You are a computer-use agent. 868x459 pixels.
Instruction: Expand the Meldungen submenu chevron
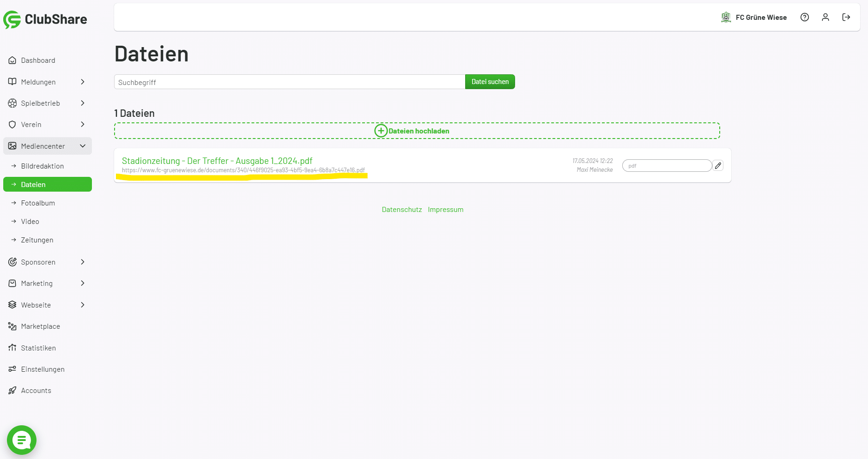[x=83, y=82]
